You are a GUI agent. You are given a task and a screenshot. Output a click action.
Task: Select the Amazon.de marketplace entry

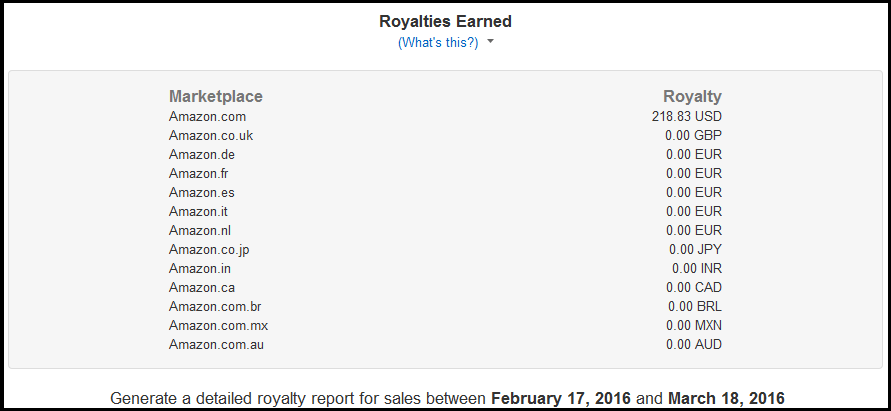202,155
